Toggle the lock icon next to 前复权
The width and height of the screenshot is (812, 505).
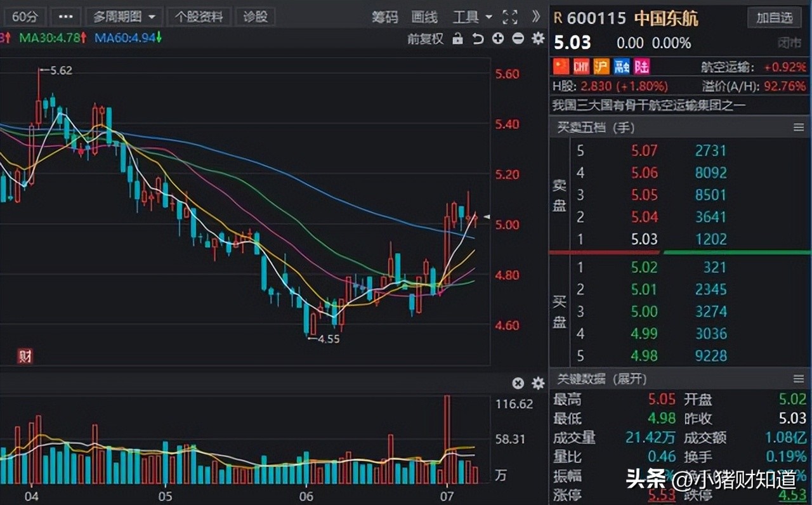pos(458,39)
